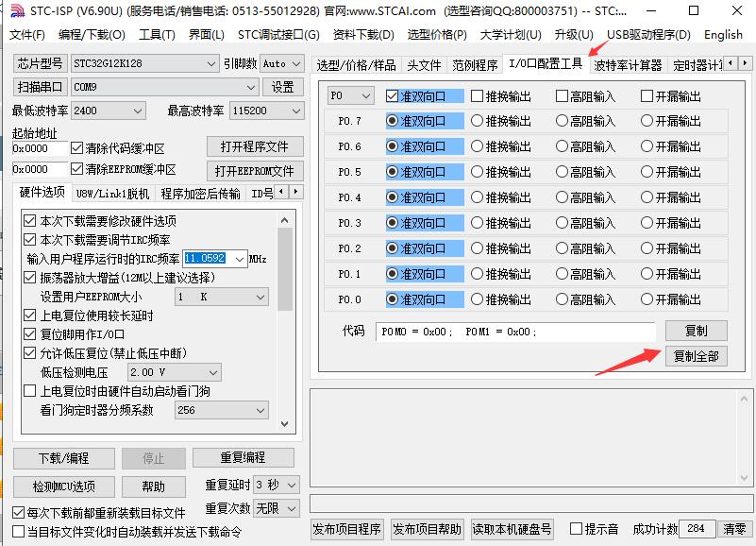This screenshot has width=756, height=546.
Task: Click the 检测MCU选项 button
Action: 63,486
